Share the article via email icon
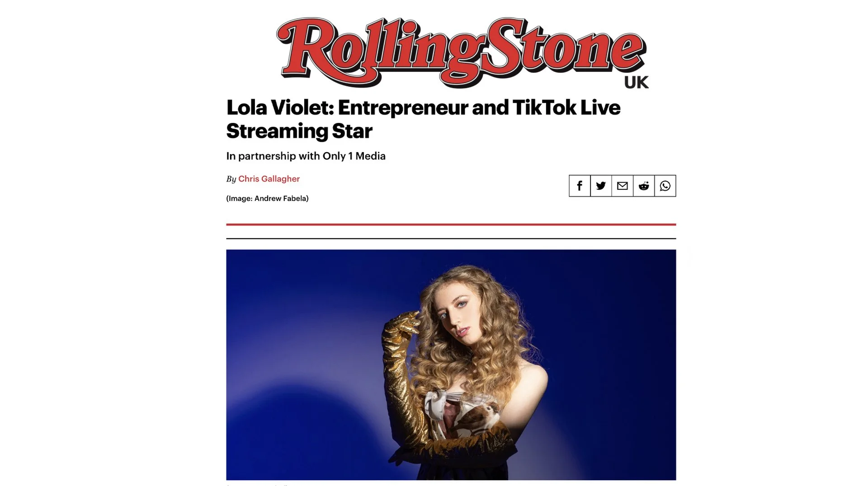 pos(623,186)
